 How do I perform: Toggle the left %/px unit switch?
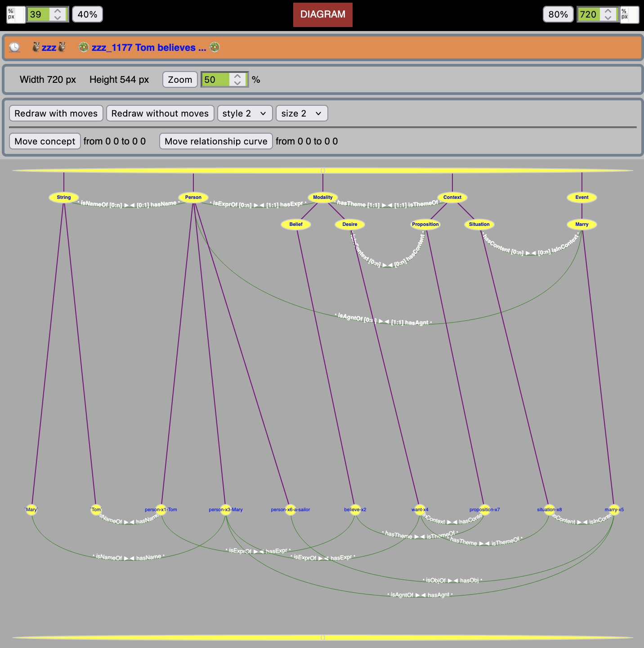point(16,14)
